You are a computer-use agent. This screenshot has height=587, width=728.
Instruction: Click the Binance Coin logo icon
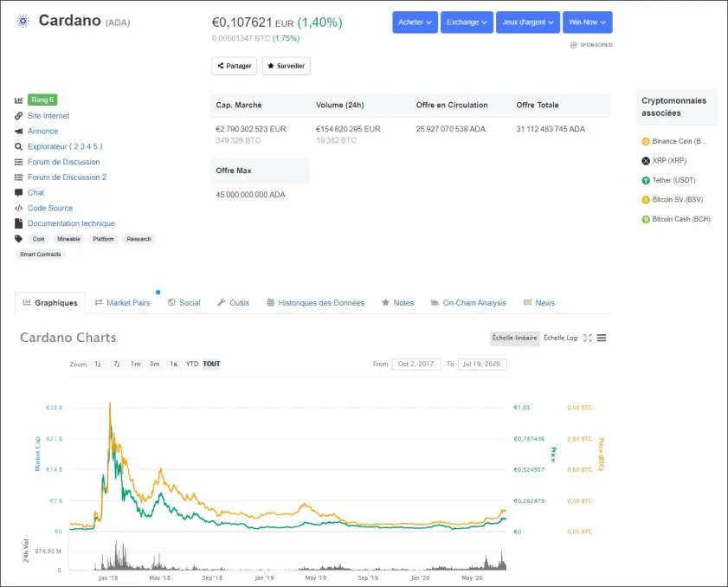coord(646,141)
